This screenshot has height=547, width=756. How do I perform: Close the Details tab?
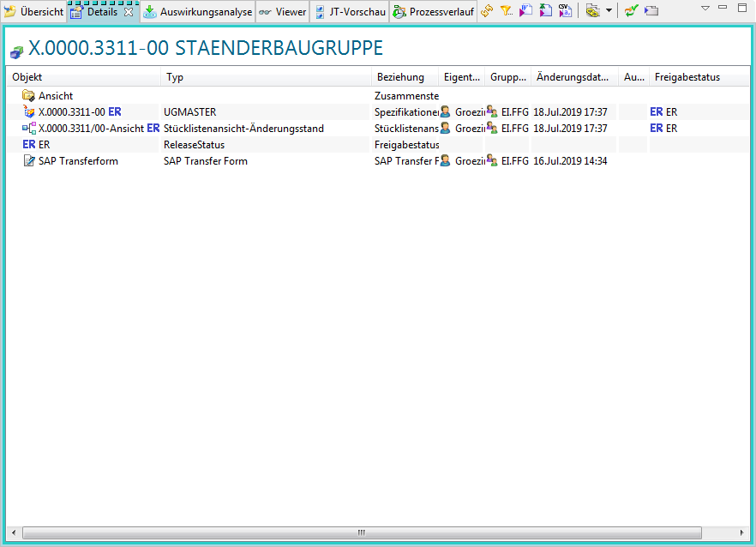(129, 12)
